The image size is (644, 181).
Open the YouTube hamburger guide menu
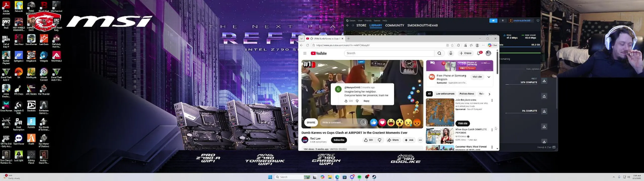(305, 53)
